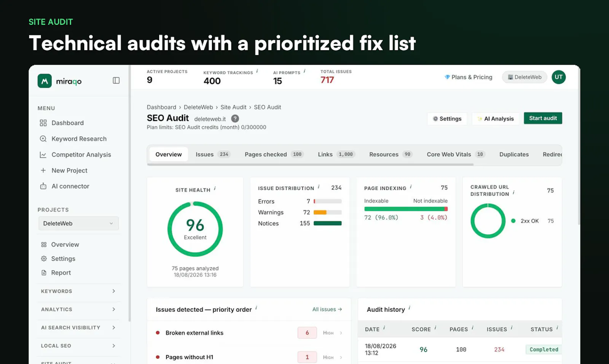Click the Issue Distribution info icon

pos(319,187)
